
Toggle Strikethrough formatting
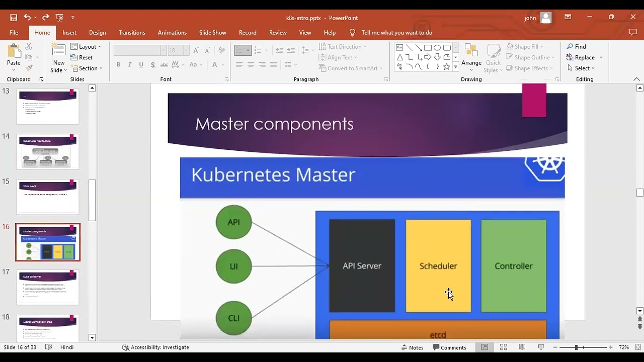tap(164, 65)
